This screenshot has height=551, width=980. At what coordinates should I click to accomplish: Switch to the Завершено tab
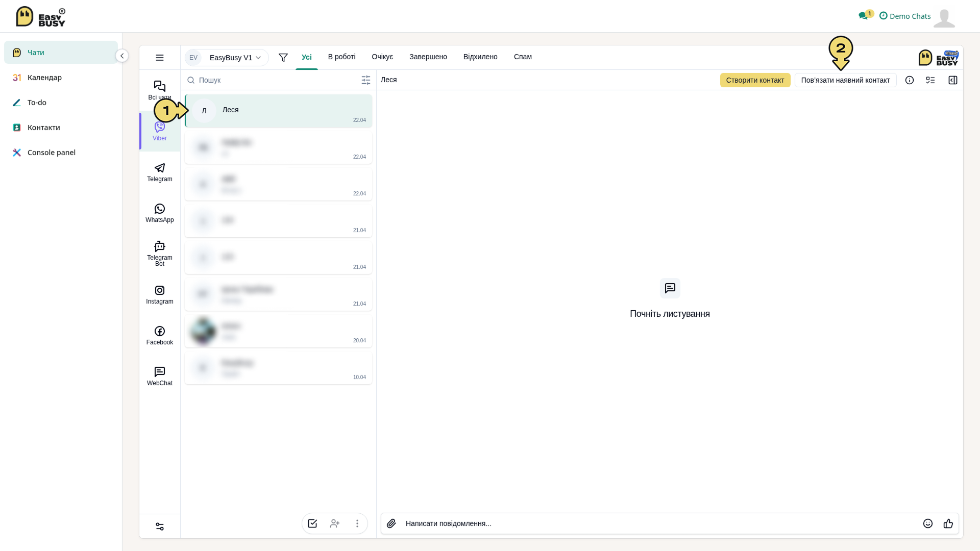(x=428, y=57)
